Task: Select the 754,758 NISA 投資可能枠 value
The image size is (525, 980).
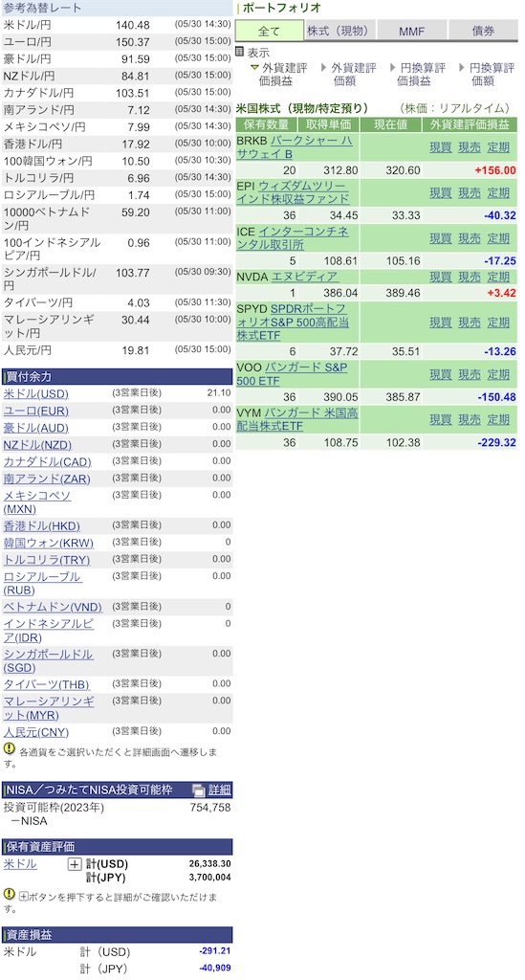Action: tap(210, 807)
